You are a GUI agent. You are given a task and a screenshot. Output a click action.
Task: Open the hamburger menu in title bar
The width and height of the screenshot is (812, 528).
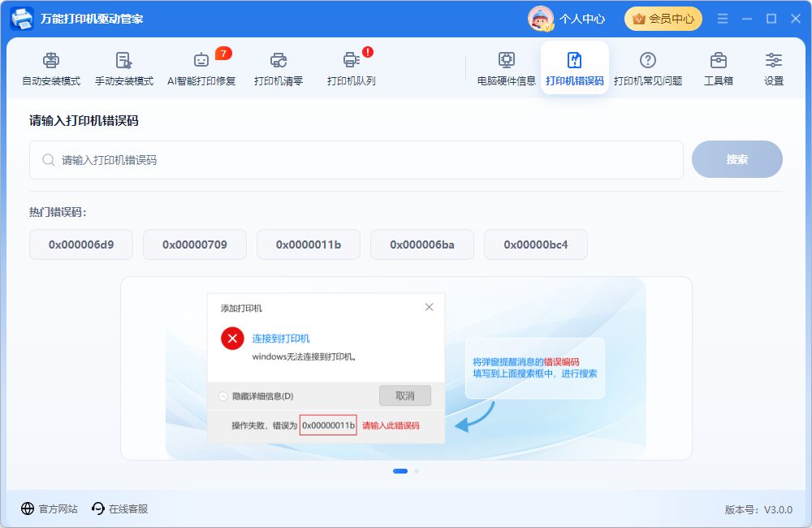[x=723, y=19]
